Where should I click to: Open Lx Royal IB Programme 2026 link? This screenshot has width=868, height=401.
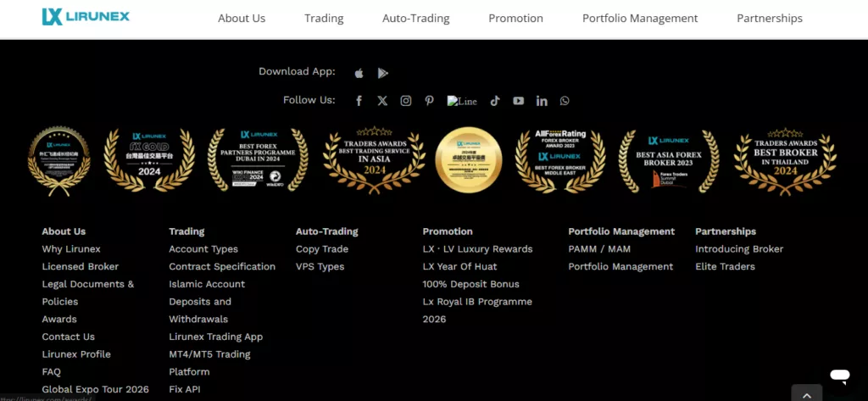[x=477, y=310]
